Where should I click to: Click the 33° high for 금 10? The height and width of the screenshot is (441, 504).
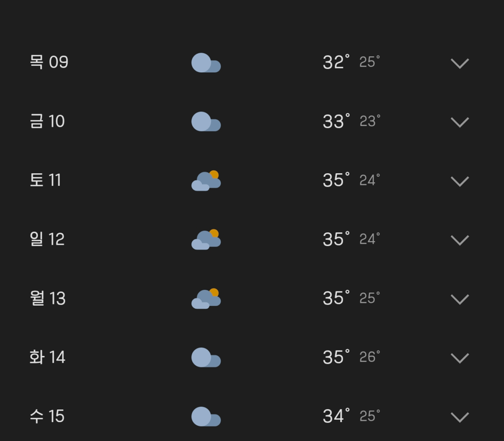coord(336,121)
